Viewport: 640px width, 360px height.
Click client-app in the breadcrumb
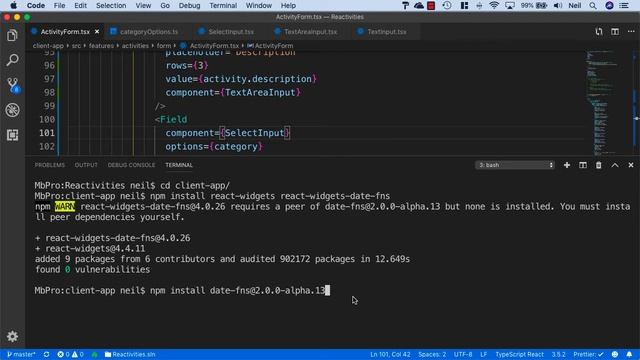pyautogui.click(x=48, y=46)
